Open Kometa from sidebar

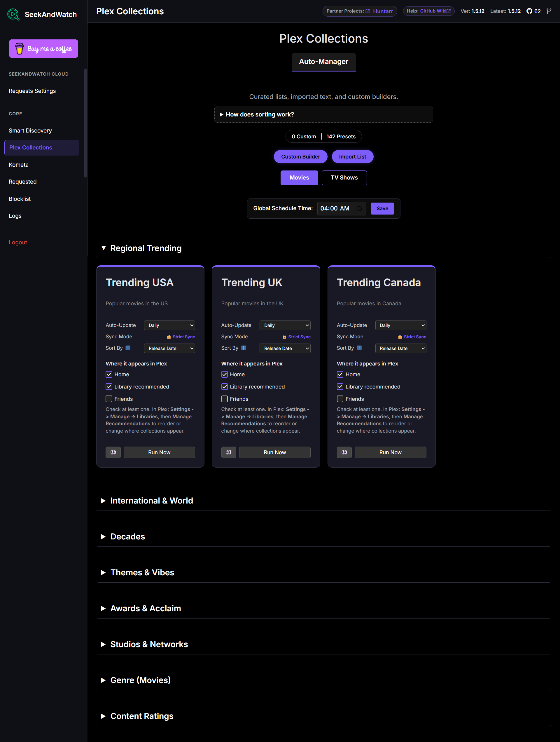click(42, 165)
